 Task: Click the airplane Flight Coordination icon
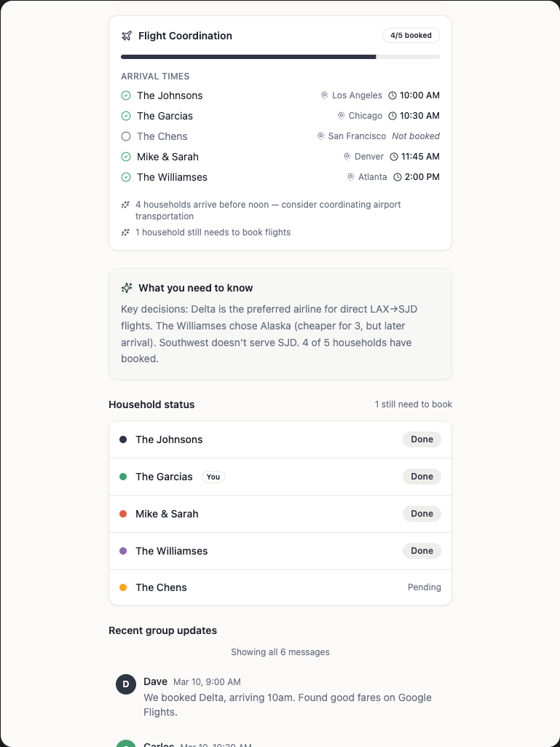tap(127, 36)
